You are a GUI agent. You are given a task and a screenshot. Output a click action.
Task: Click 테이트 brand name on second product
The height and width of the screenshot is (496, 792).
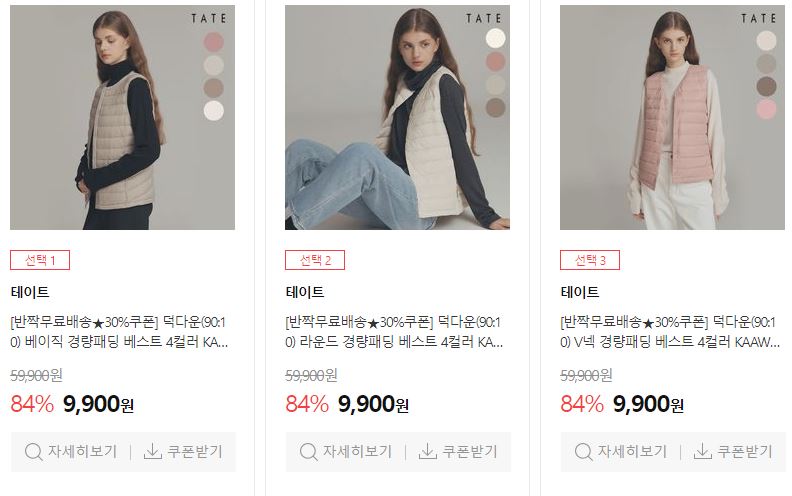(x=305, y=292)
